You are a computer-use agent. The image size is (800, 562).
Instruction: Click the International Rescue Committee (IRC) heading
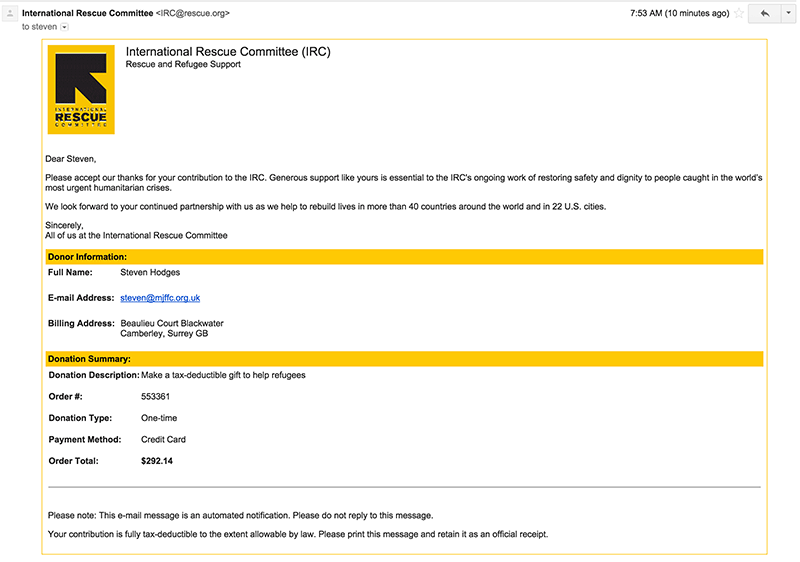[228, 52]
